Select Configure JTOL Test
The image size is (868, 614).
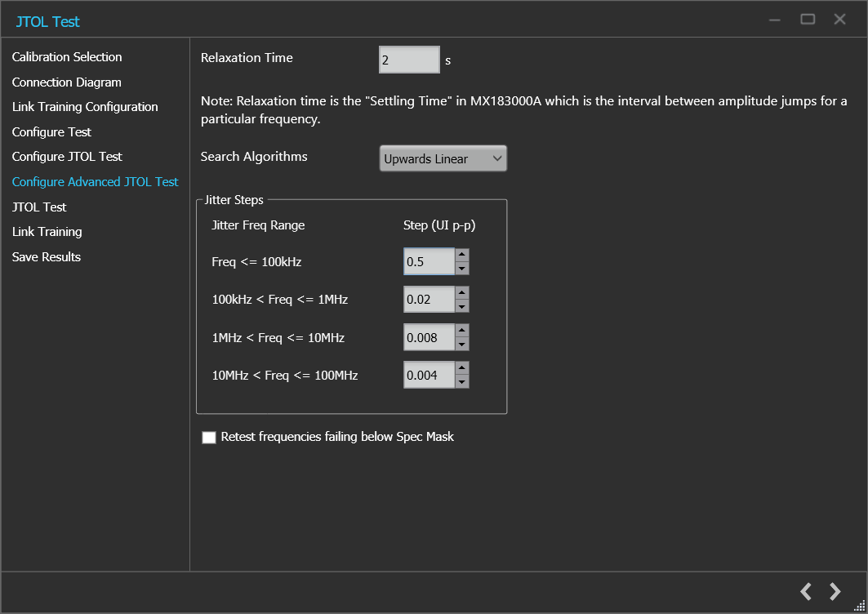point(67,156)
